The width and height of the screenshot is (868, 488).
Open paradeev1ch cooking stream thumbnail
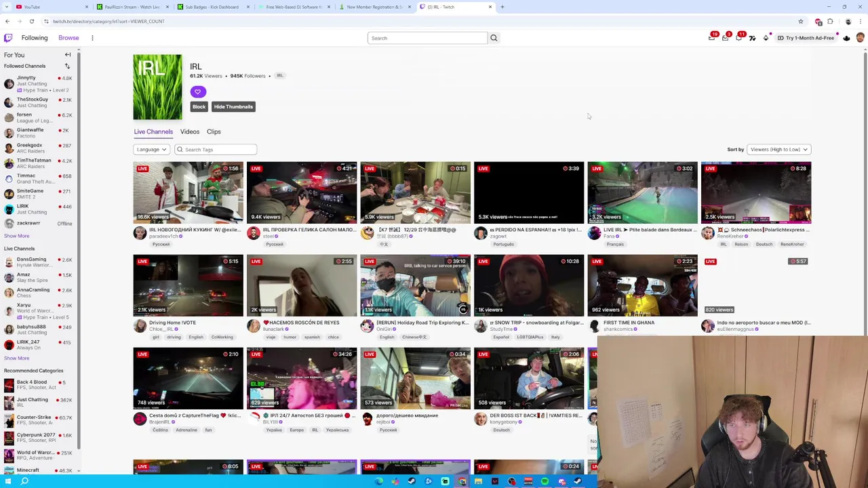(188, 192)
